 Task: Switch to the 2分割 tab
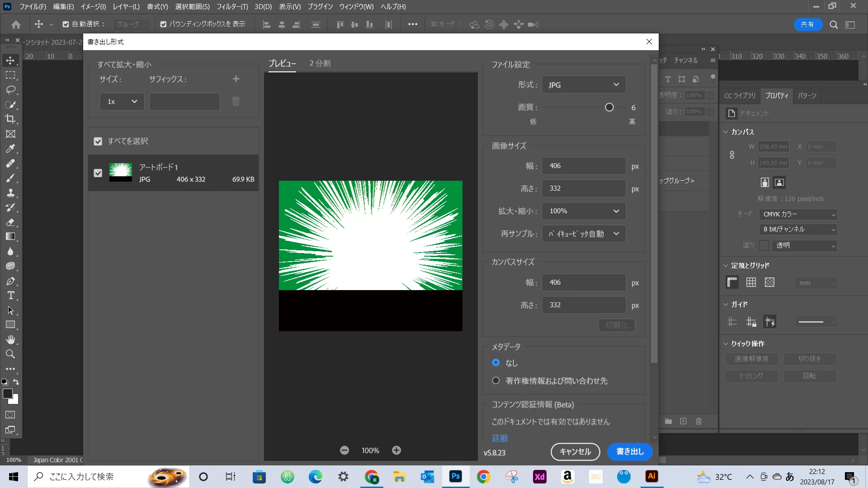pos(320,64)
